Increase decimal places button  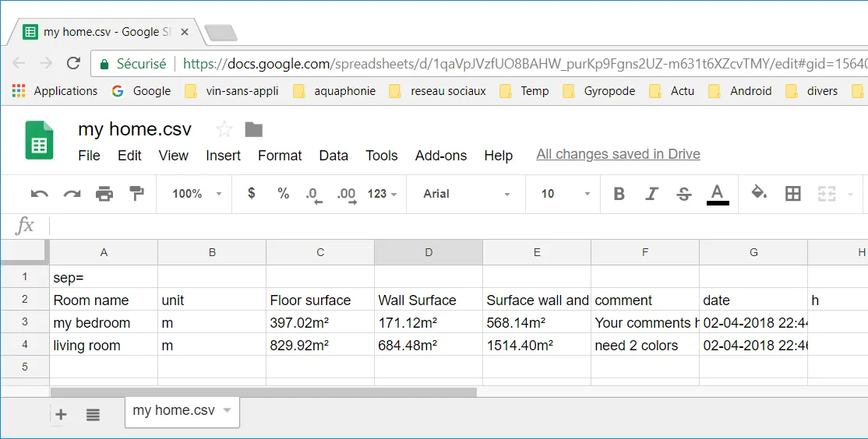coord(347,195)
